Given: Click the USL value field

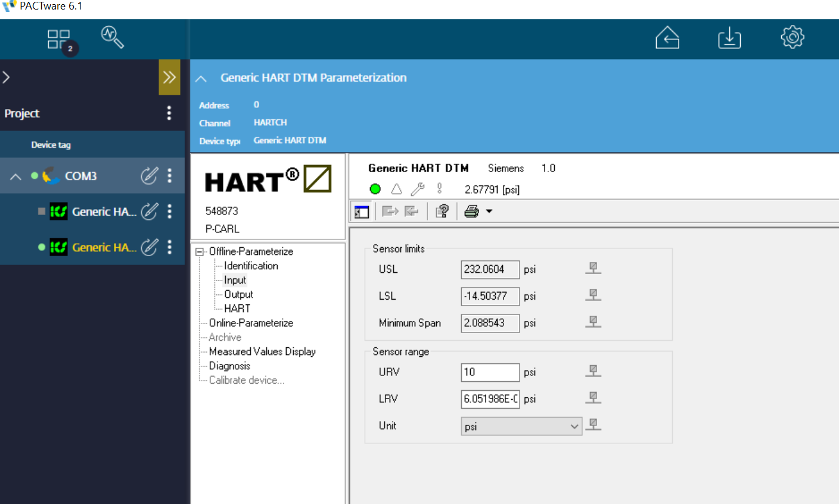Looking at the screenshot, I should tap(490, 269).
